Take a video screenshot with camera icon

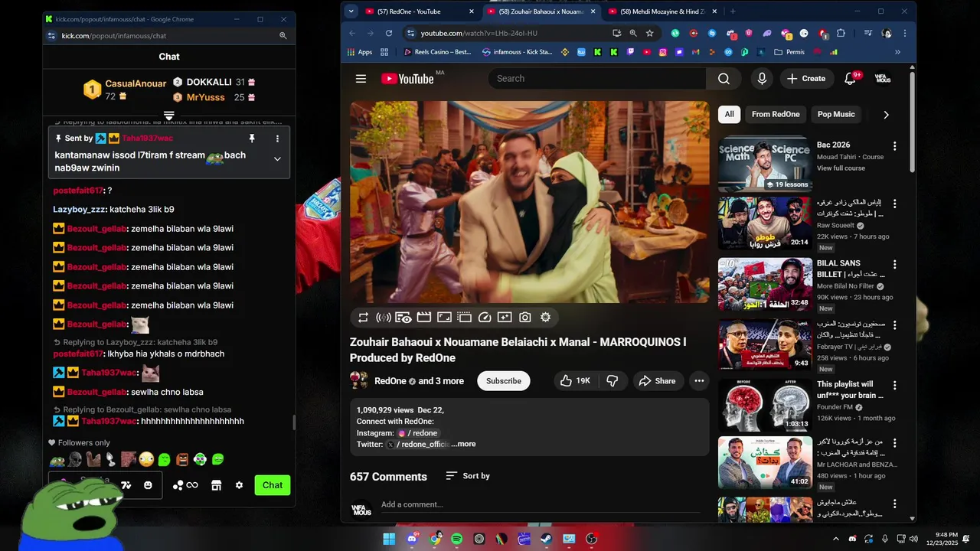click(525, 317)
